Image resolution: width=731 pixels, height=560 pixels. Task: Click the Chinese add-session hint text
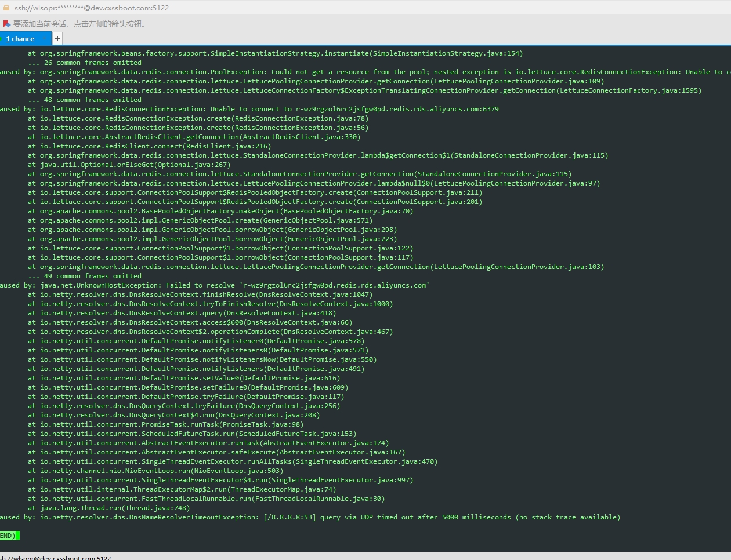[x=80, y=24]
